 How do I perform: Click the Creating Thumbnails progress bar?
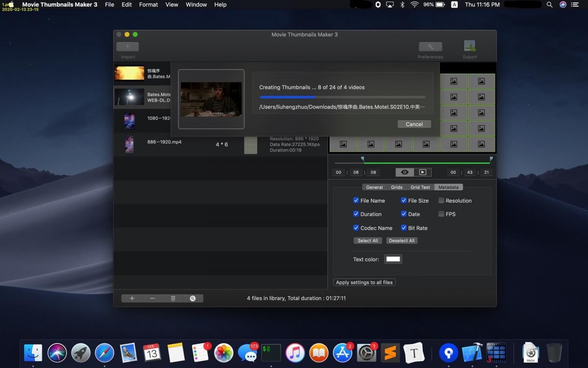click(342, 97)
